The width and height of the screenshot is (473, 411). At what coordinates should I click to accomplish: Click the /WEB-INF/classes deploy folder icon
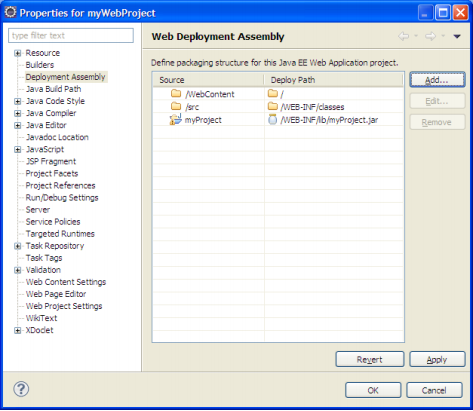tap(273, 106)
